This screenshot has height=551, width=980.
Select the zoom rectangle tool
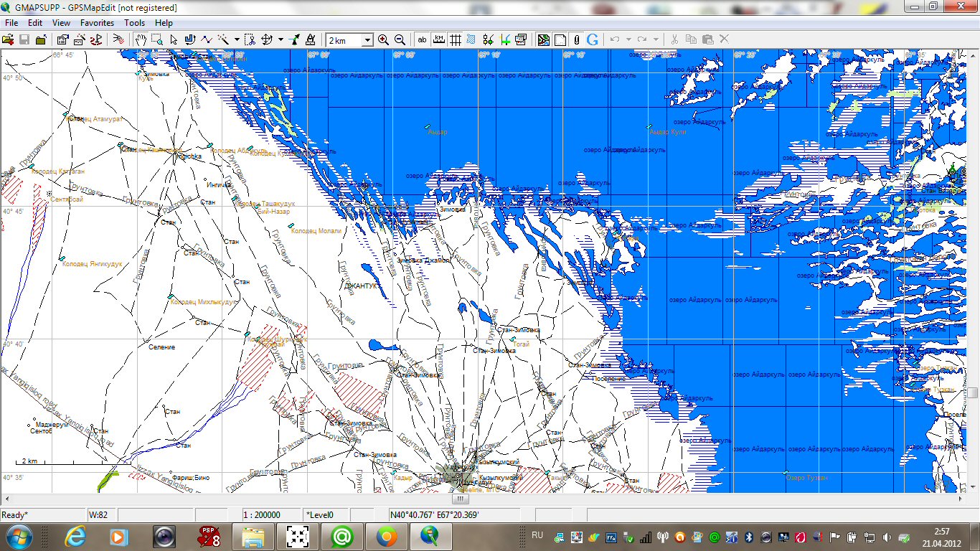157,40
